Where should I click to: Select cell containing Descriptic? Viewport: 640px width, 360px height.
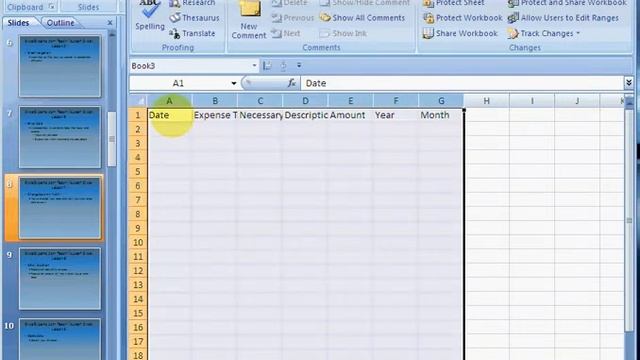305,115
